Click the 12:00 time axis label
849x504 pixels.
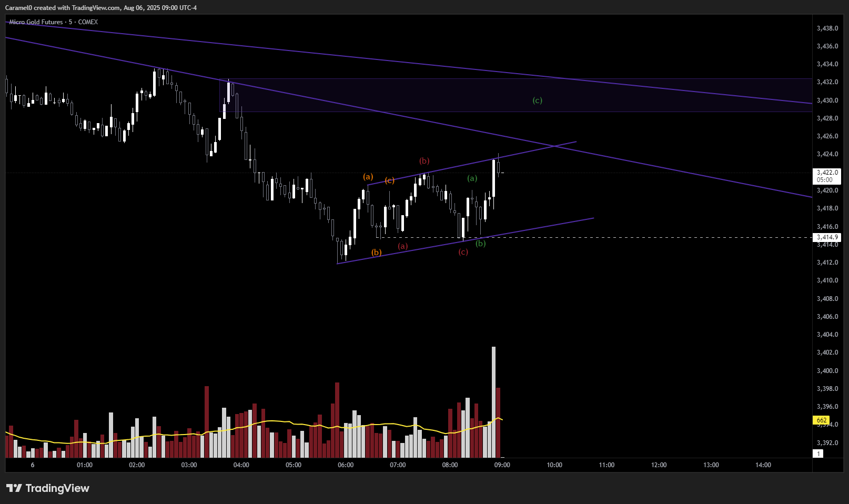coord(659,465)
